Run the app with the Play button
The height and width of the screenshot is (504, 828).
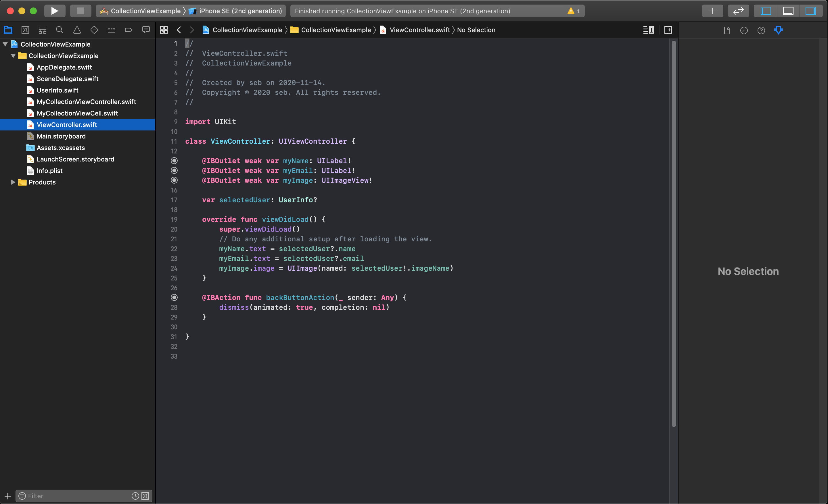pyautogui.click(x=55, y=11)
